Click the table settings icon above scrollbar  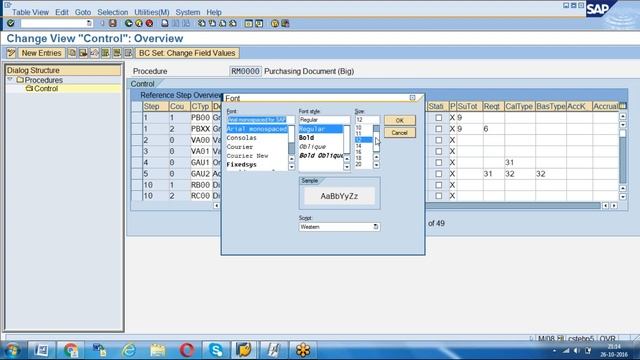623,106
